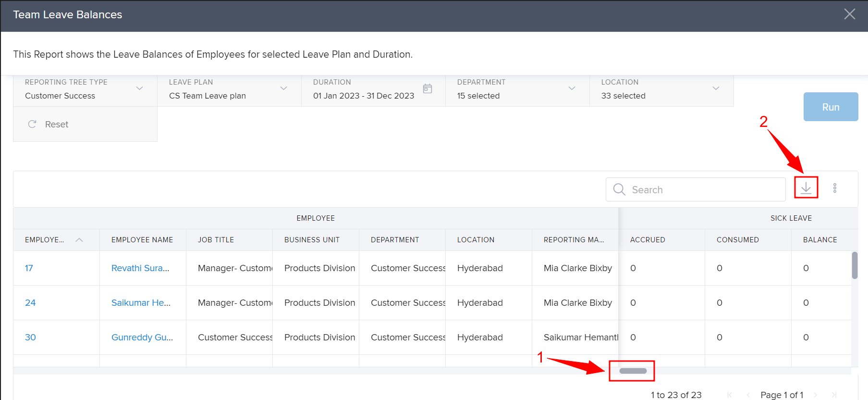Open employee Revathi Sura... profile link
868x400 pixels.
pos(140,268)
